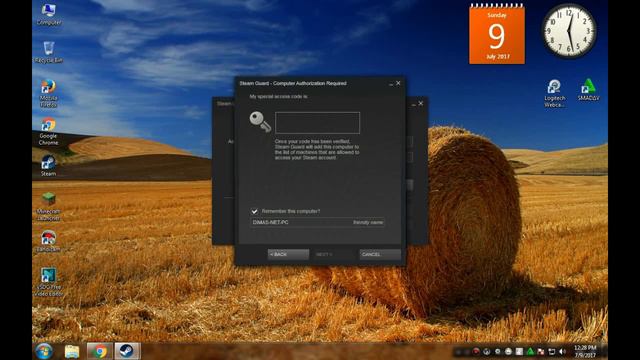The width and height of the screenshot is (640, 360).
Task: Select the Google Chrome desktop shortcut
Action: [x=48, y=131]
